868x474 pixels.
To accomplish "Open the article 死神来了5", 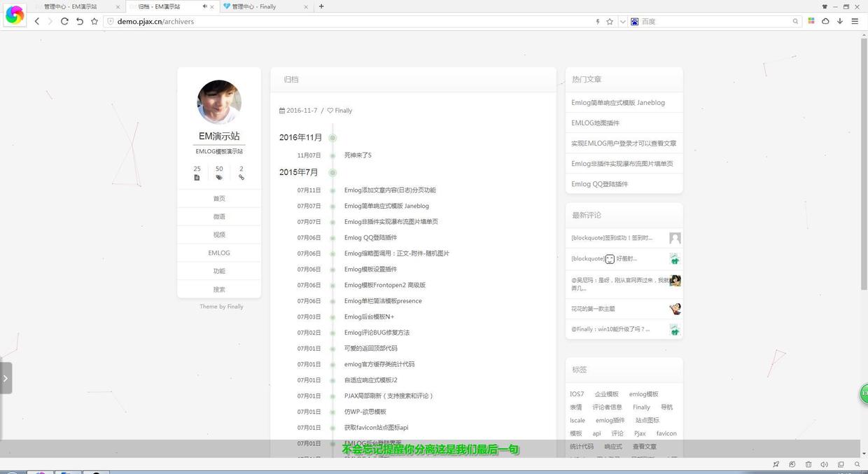I will (358, 155).
